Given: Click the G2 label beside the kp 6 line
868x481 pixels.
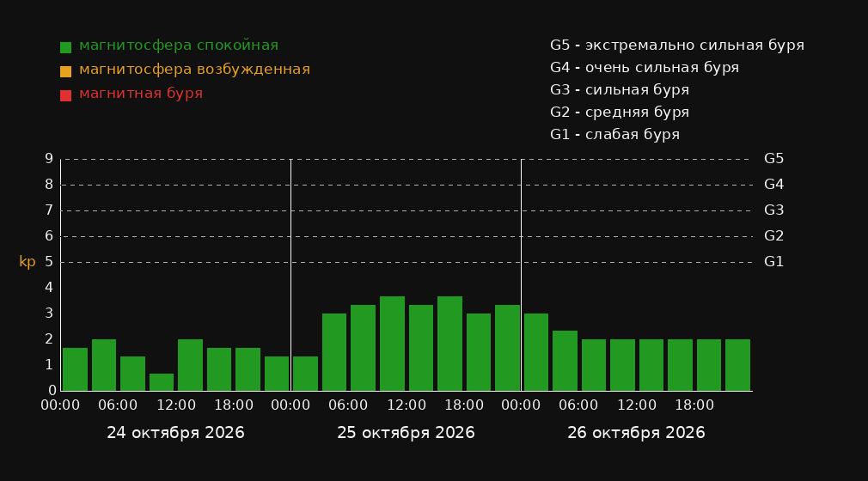Looking at the screenshot, I should pos(773,236).
